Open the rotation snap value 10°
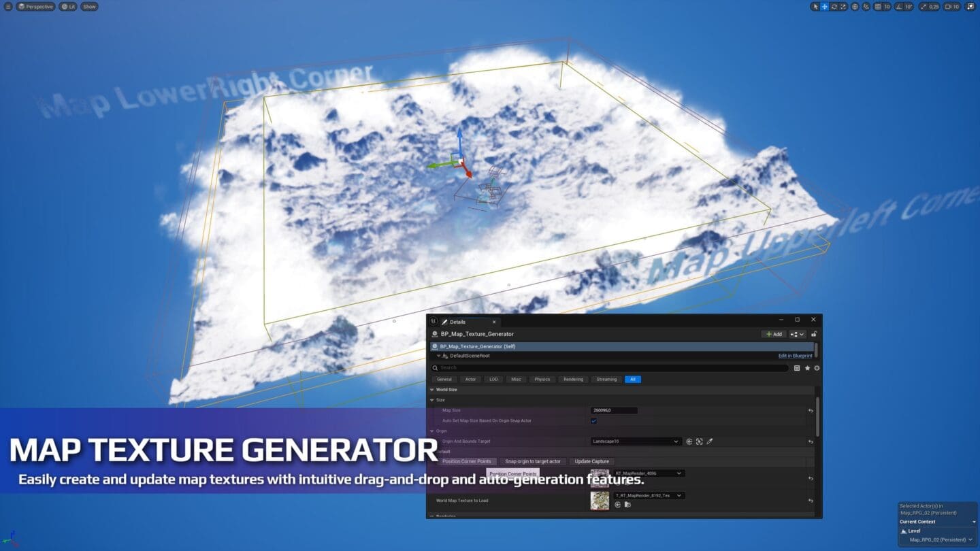 pos(909,7)
